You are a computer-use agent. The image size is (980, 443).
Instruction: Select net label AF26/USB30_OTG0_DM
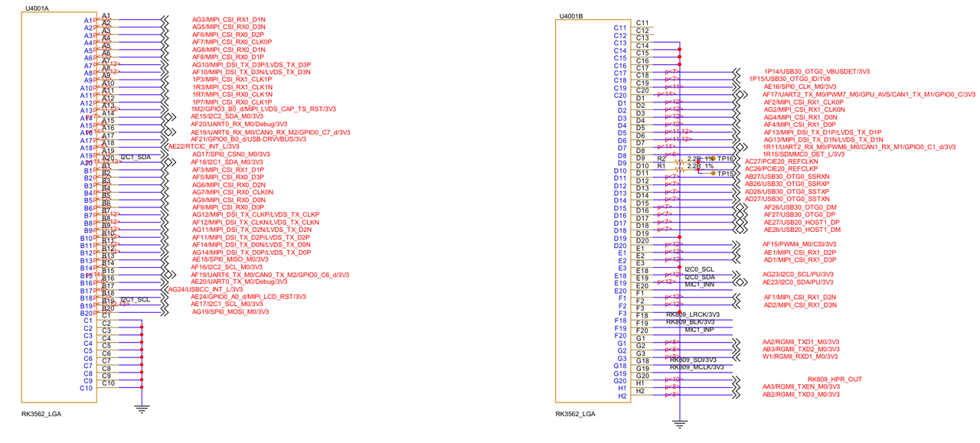[x=800, y=207]
